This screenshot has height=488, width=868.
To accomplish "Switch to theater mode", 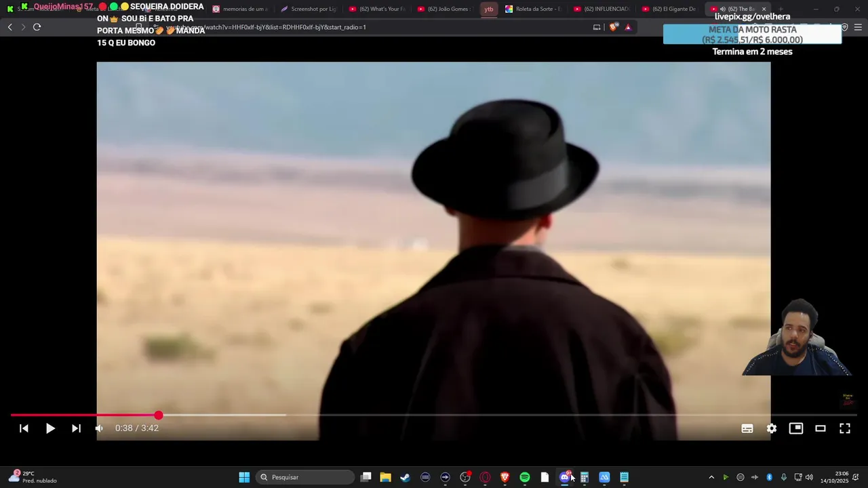I will (821, 428).
